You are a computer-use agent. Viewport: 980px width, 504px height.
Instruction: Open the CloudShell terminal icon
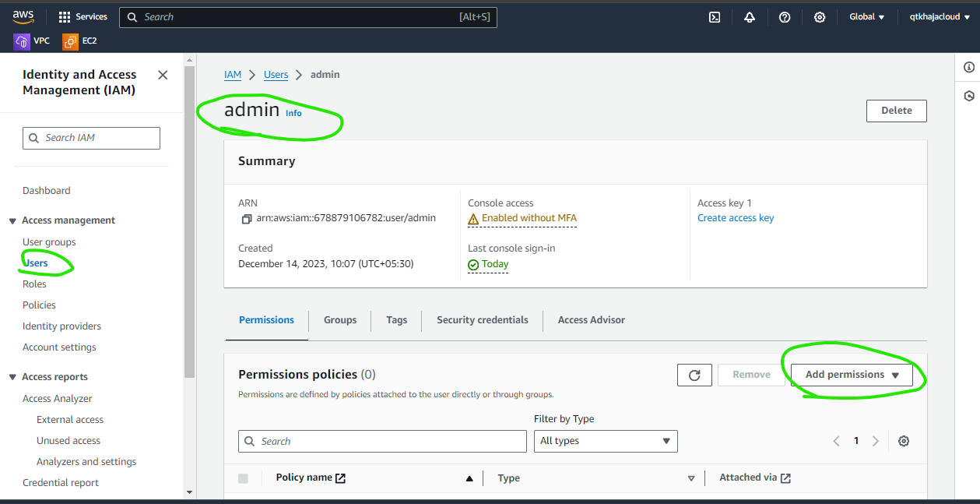tap(715, 17)
